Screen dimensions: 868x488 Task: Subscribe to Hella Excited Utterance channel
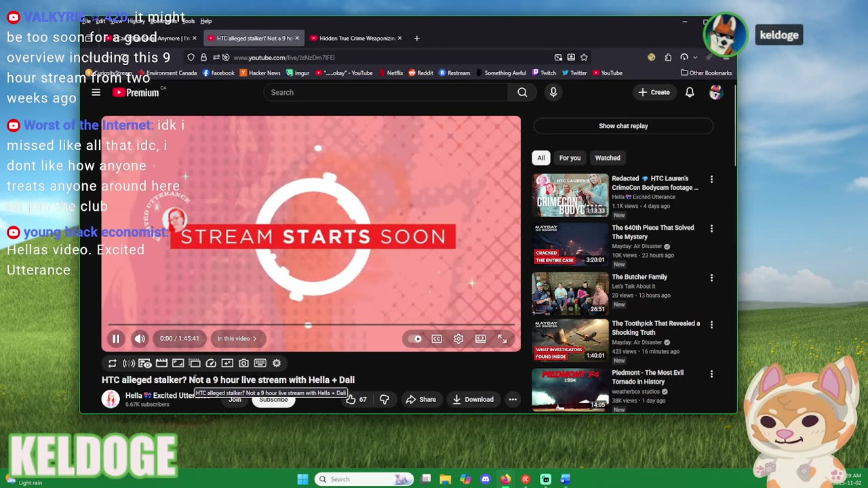273,400
